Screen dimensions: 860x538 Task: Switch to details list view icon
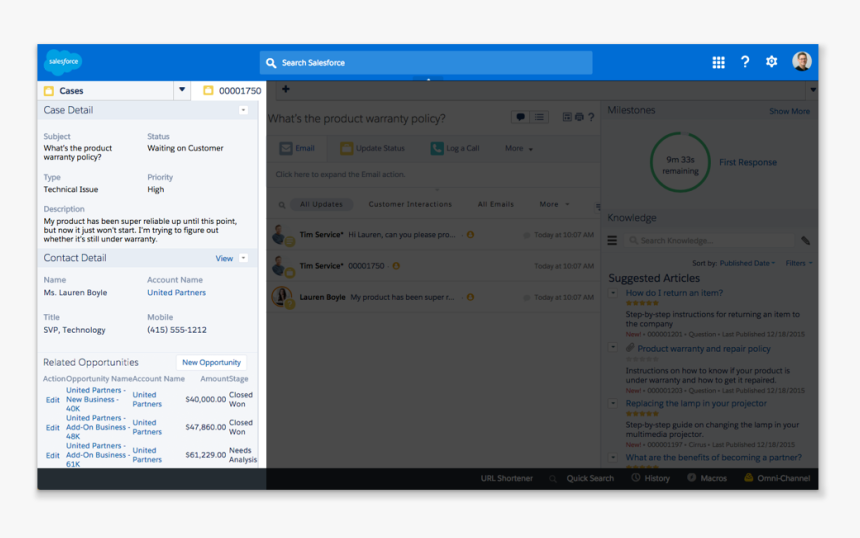click(539, 117)
